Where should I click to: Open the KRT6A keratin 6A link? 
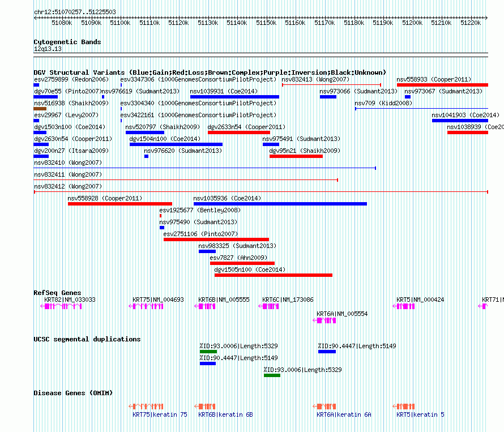click(x=344, y=414)
